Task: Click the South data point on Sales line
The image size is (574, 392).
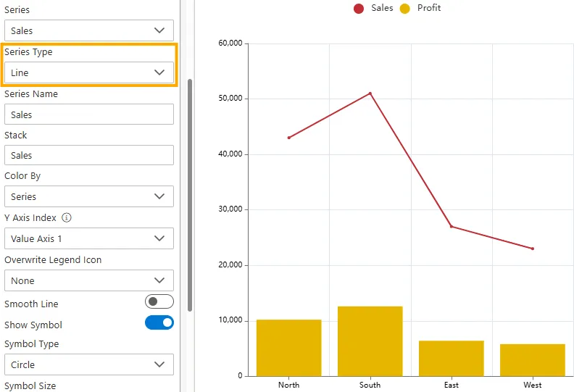Action: pos(370,93)
